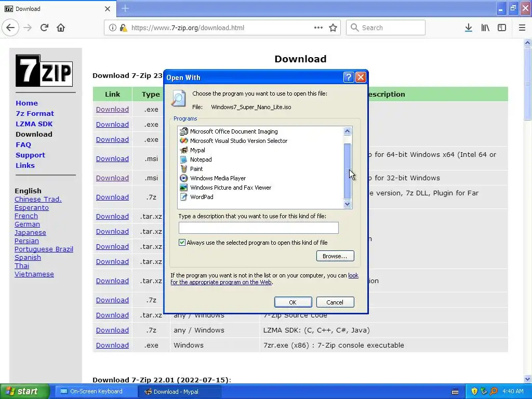This screenshot has width=532, height=399.
Task: Open the Windows start menu
Action: point(24,391)
